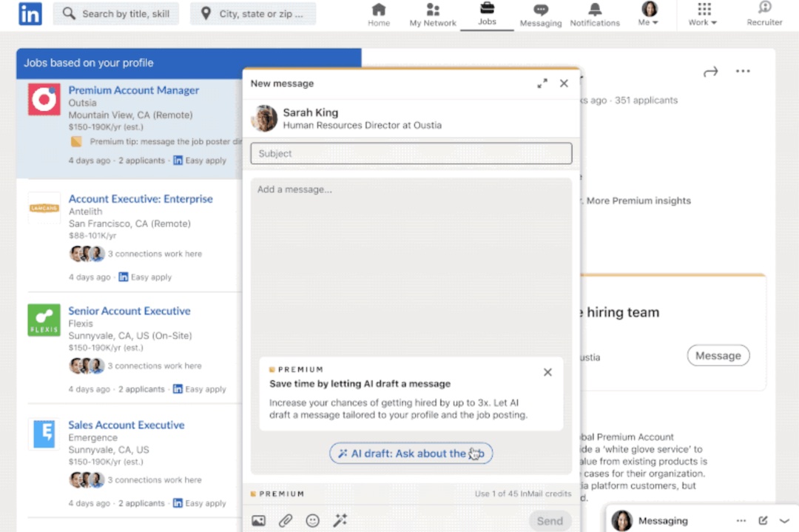Click More Premium insights link
The height and width of the screenshot is (532, 799).
[x=638, y=201]
